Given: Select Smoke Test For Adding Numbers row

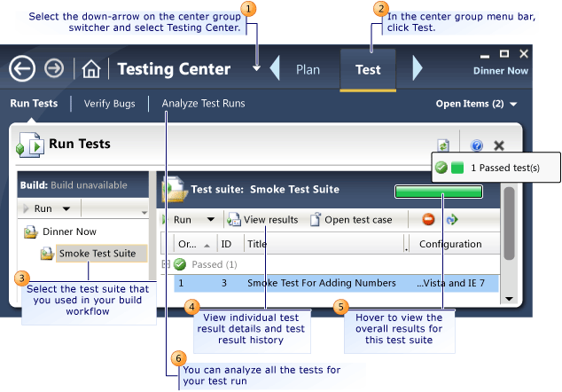Looking at the screenshot, I should pos(336,283).
